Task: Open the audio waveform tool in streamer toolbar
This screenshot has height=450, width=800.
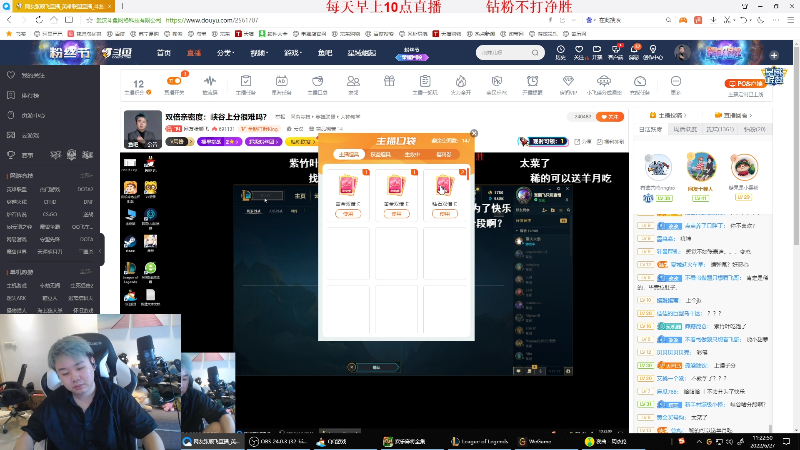Action: [x=210, y=81]
